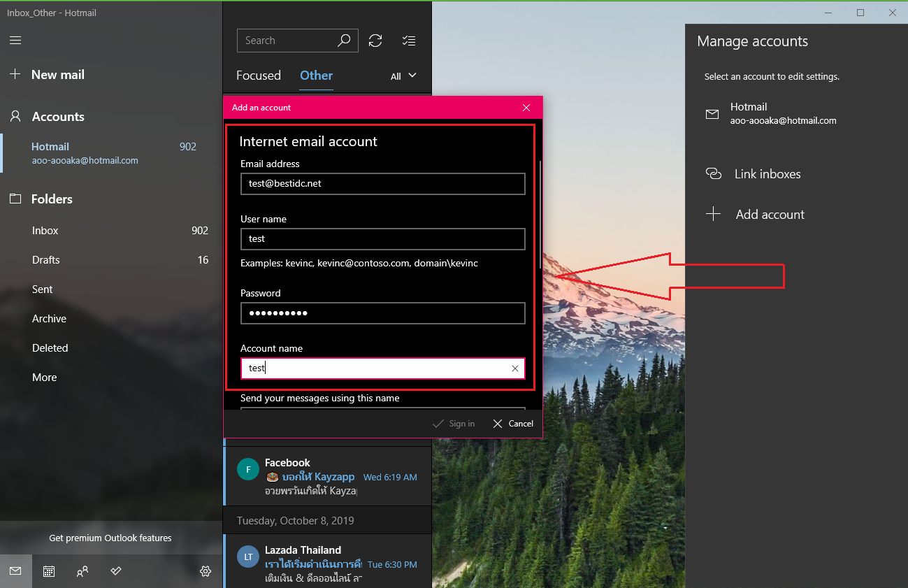Expand More folders
This screenshot has width=908, height=588.
[111, 378]
